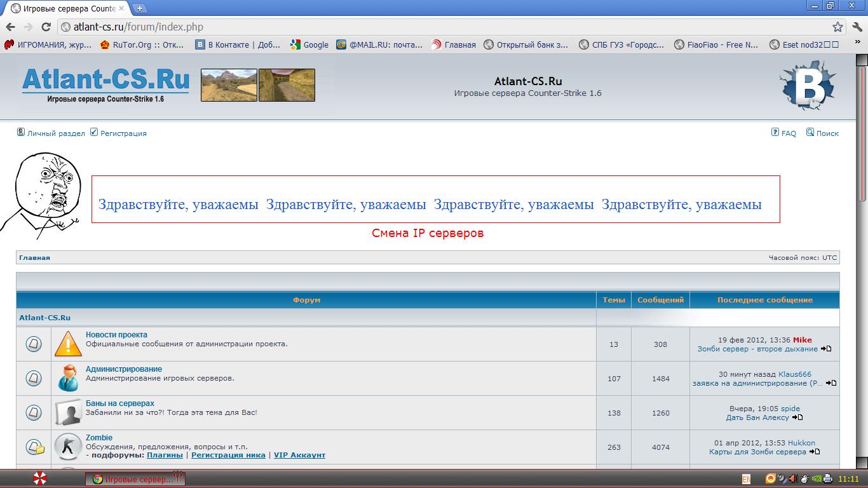
Task: Open a new browser tab
Action: pos(139,8)
